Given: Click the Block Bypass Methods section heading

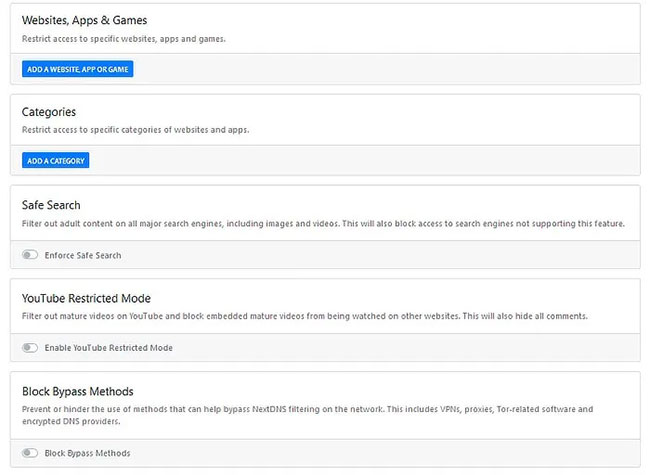Looking at the screenshot, I should (x=78, y=391).
